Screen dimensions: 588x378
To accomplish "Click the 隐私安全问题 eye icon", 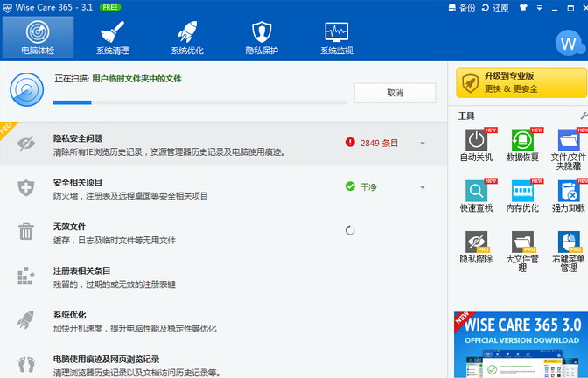I will pyautogui.click(x=26, y=143).
